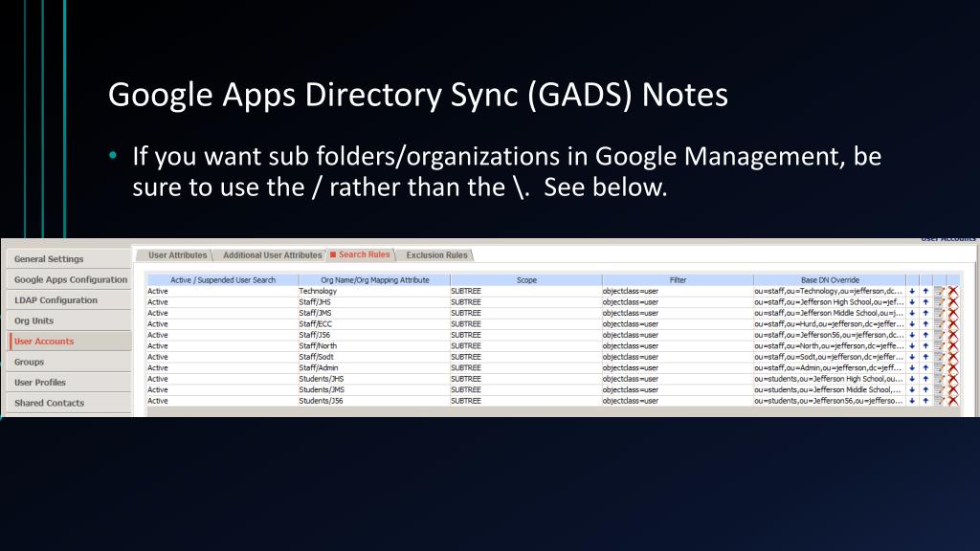
Task: Select the Staff/J56 org name cell
Action: tap(374, 335)
